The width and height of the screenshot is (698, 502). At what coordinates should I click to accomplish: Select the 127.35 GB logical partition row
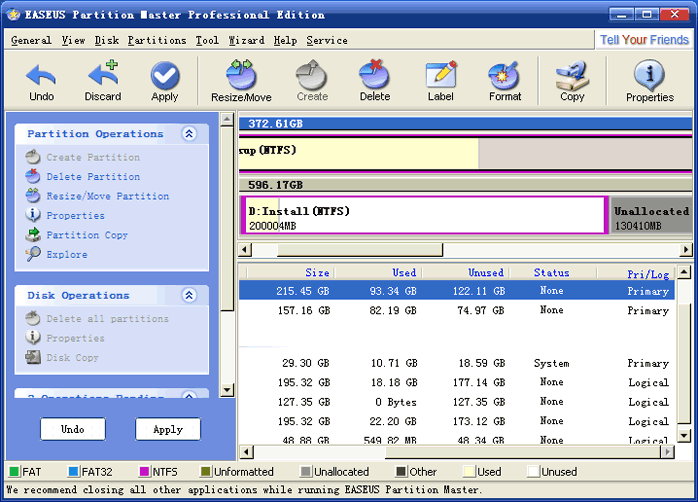(457, 402)
